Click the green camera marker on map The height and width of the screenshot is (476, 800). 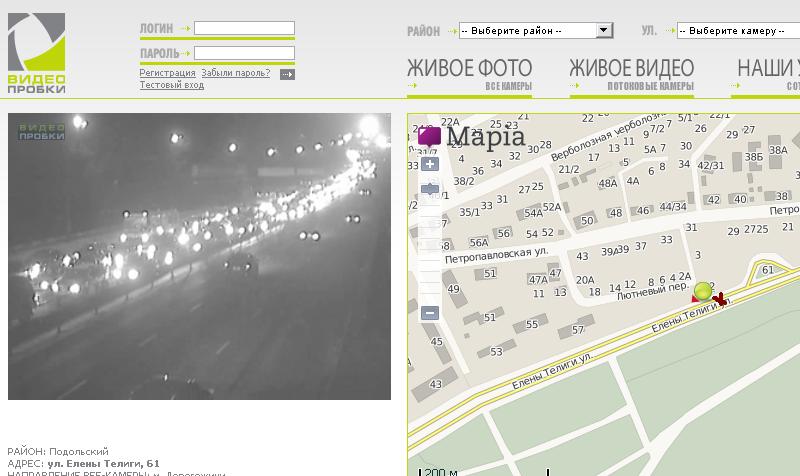703,291
